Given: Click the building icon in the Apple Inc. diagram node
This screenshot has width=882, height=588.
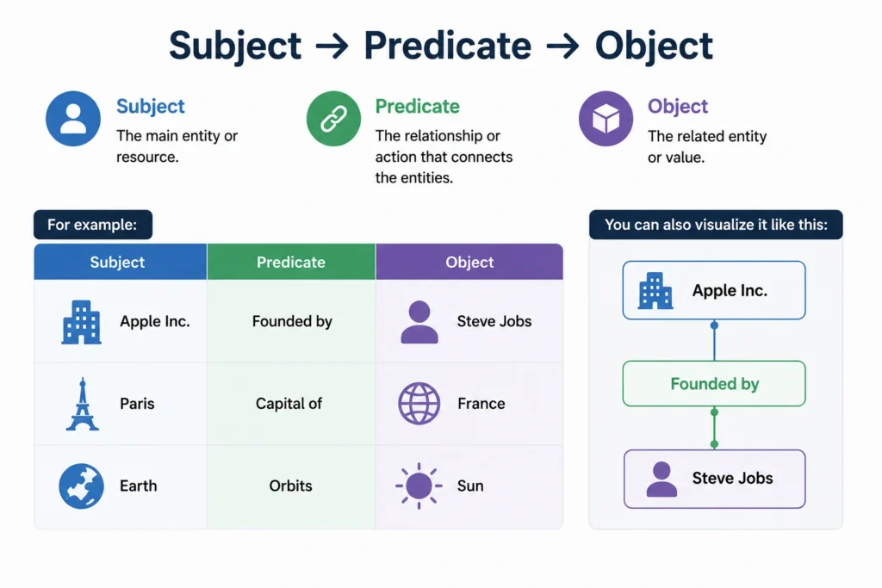Looking at the screenshot, I should [x=655, y=291].
